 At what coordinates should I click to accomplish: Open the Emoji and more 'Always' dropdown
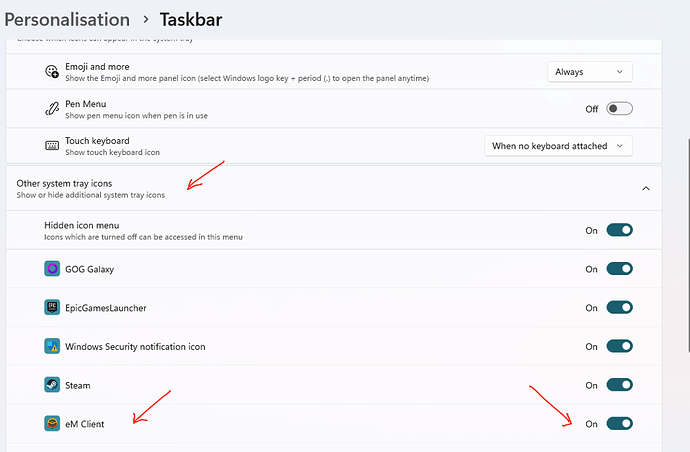(590, 72)
